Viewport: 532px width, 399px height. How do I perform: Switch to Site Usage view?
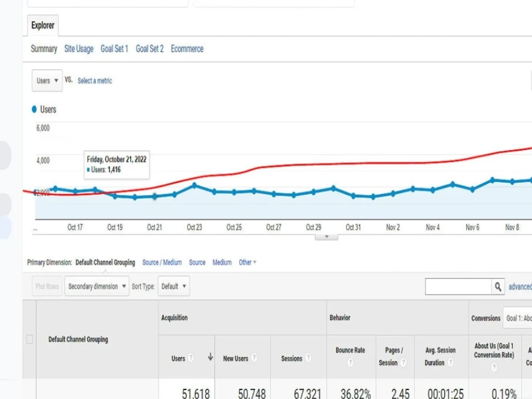point(79,49)
